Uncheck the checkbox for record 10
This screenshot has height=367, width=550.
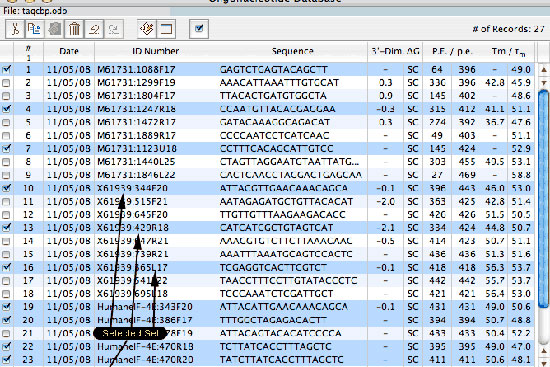6,188
